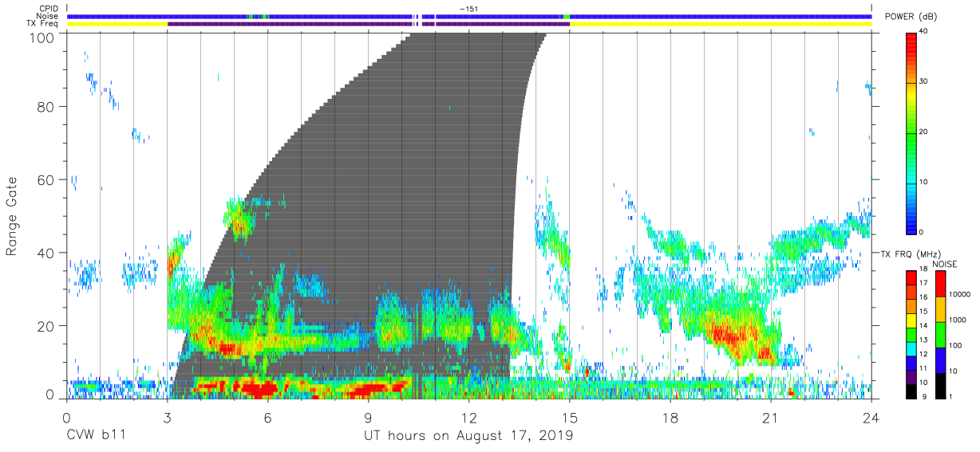980x452 pixels.
Task: Click the blue Noise bar strip
Action: (468, 16)
